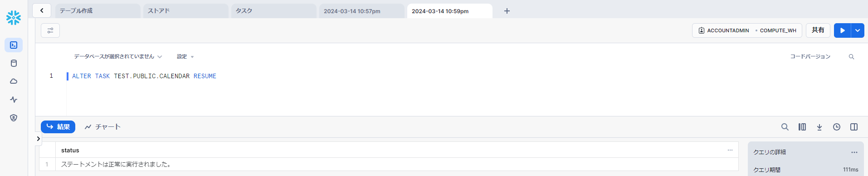The height and width of the screenshot is (176, 868).
Task: Open the Marketplace cloud icon in sidebar
Action: [14, 81]
